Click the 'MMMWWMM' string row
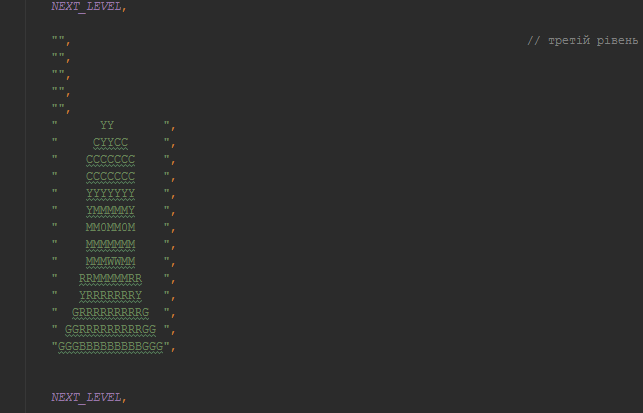Viewport: 643px width, 413px height. (x=111, y=261)
